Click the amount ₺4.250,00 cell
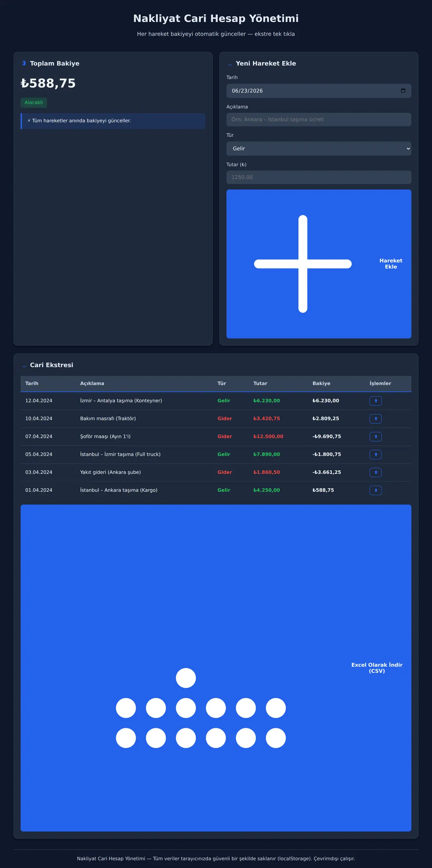The height and width of the screenshot is (868, 432). 266,490
